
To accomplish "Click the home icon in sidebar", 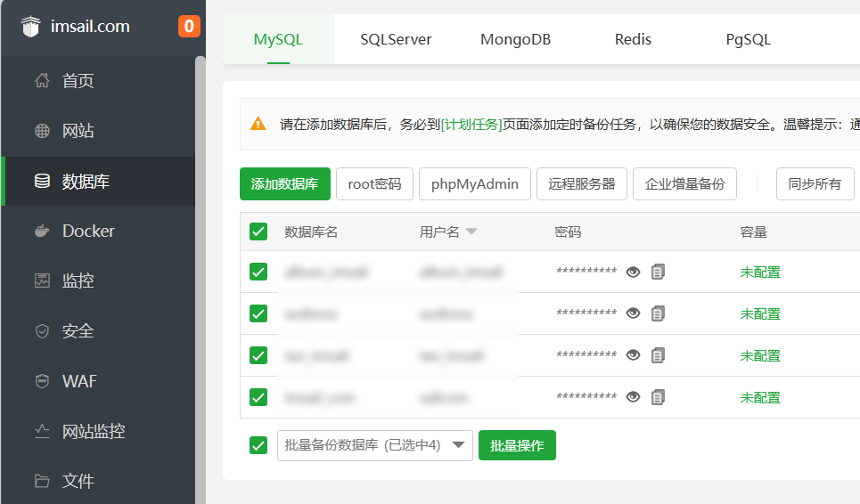I will (x=42, y=81).
